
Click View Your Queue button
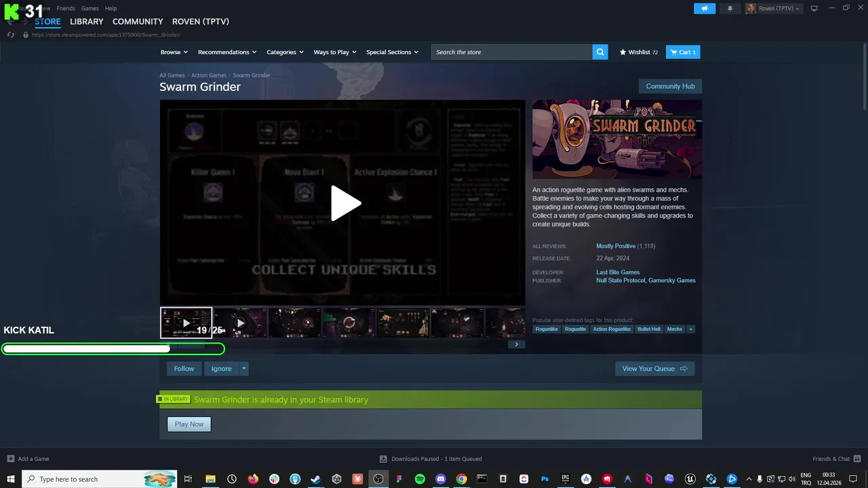pos(654,369)
